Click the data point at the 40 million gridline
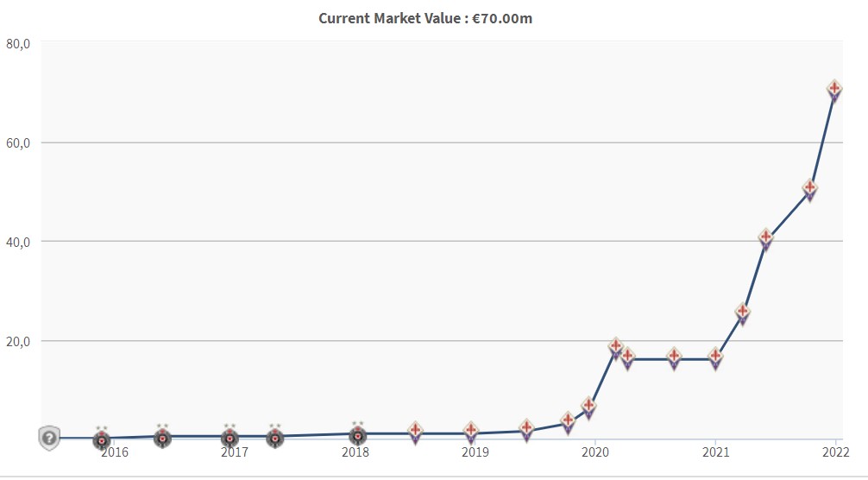868x480 pixels. tap(765, 238)
